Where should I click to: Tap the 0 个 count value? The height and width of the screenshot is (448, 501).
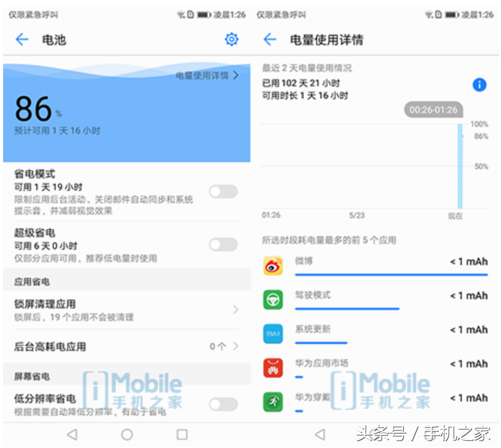(218, 346)
